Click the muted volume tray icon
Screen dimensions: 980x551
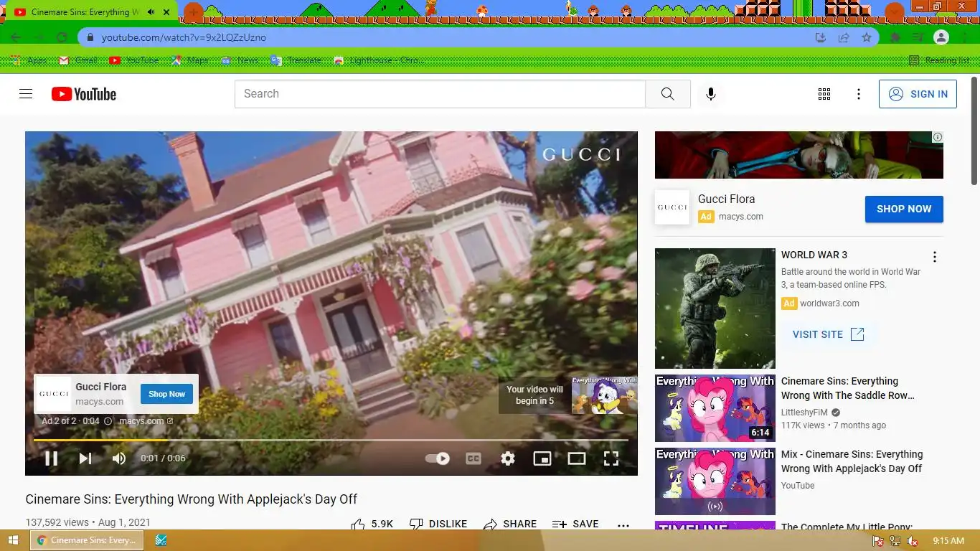click(913, 541)
